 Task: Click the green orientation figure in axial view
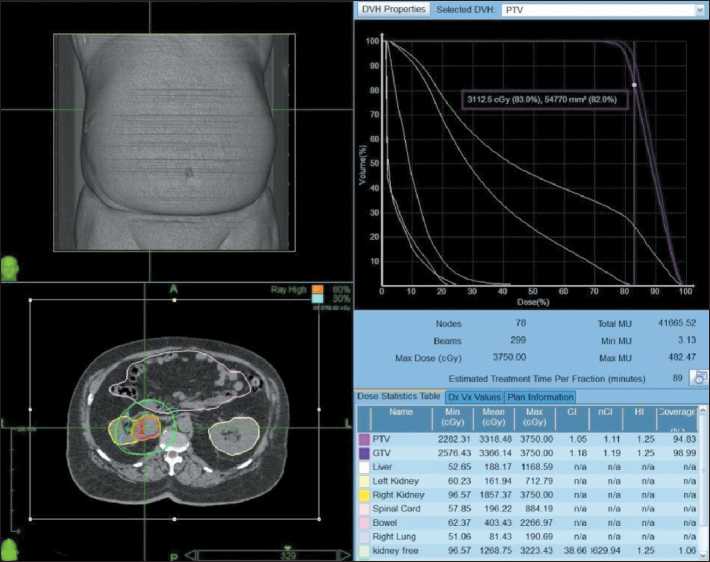[12, 549]
